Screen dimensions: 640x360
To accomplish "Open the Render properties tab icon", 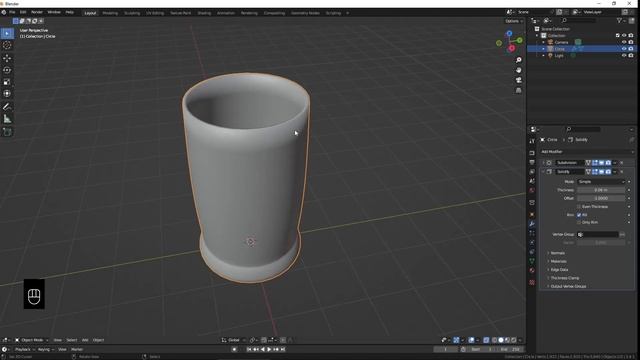I will [x=532, y=153].
